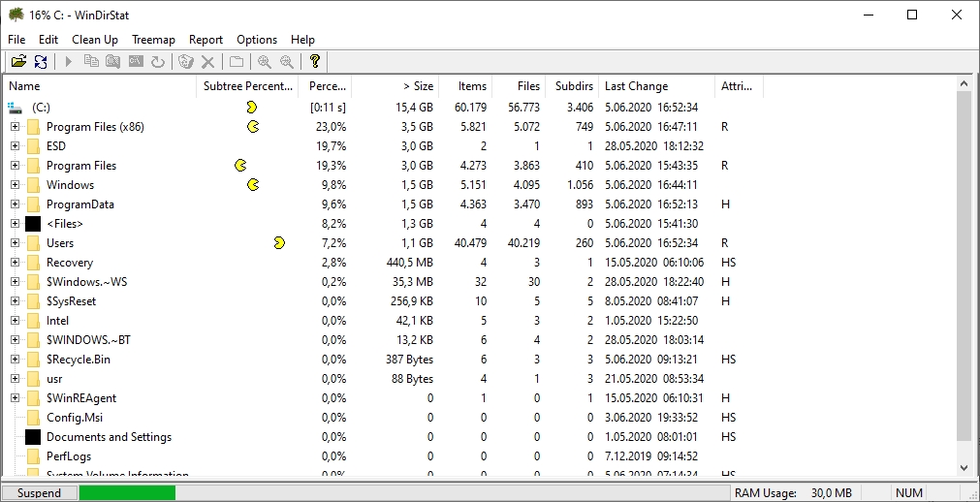This screenshot has height=502, width=980.
Task: Expand the $Recycle.Bin folder node
Action: 15,360
